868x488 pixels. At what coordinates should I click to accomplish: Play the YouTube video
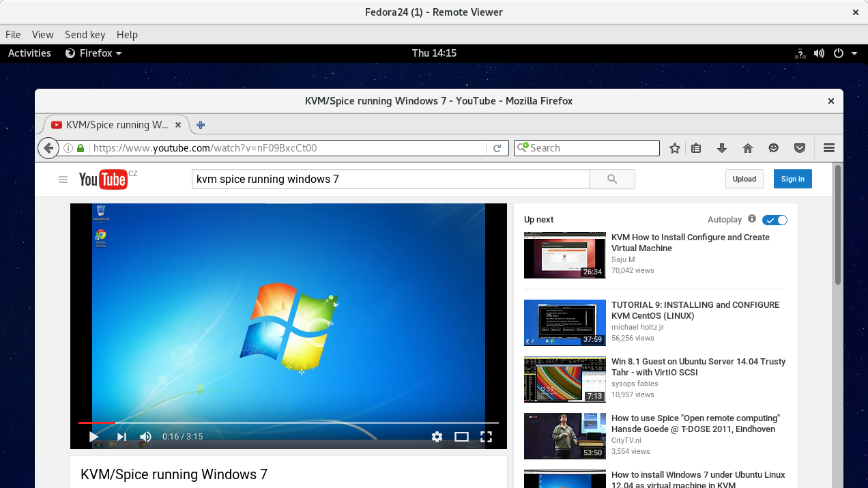94,437
